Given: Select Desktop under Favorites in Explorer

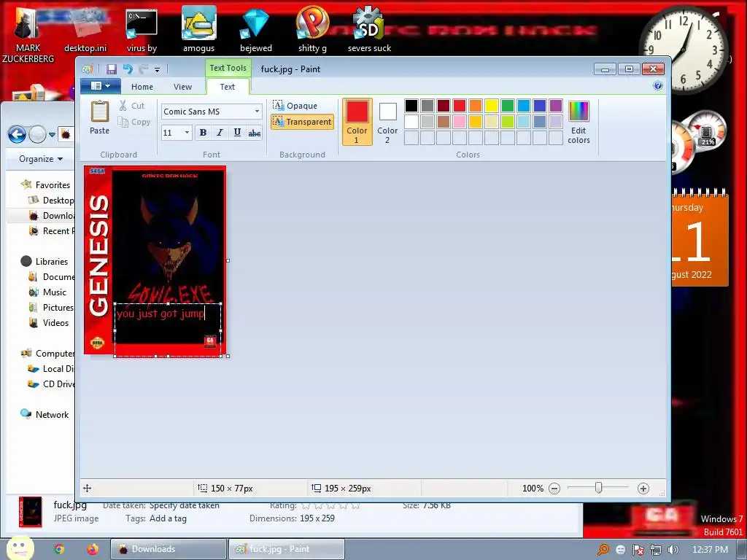Looking at the screenshot, I should click(x=52, y=200).
